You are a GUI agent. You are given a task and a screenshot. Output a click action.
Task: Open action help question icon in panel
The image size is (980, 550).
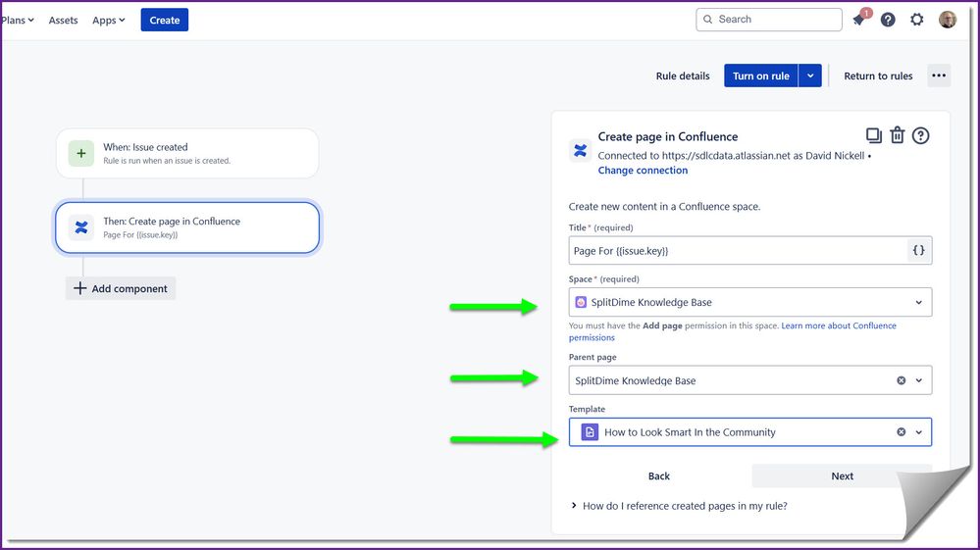tap(920, 135)
